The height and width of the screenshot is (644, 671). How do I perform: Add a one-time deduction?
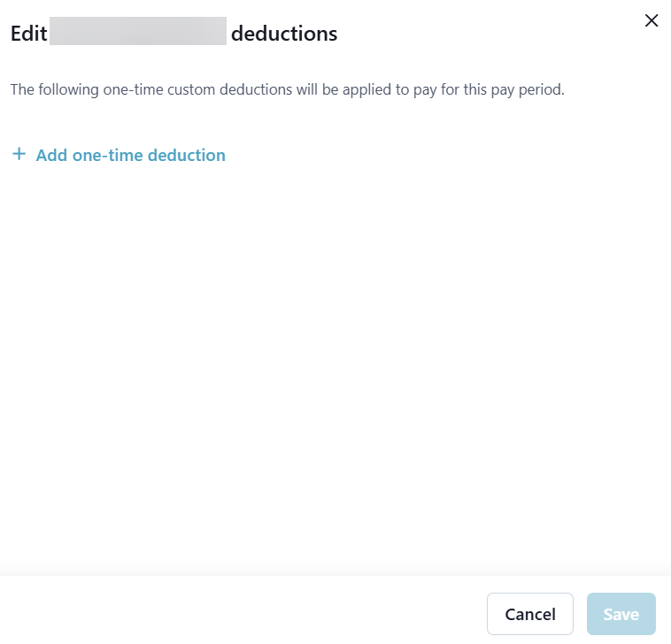coord(130,156)
